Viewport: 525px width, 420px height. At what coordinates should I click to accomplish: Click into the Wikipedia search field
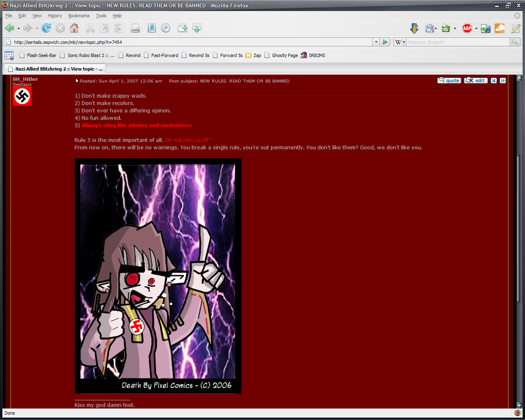coord(457,42)
